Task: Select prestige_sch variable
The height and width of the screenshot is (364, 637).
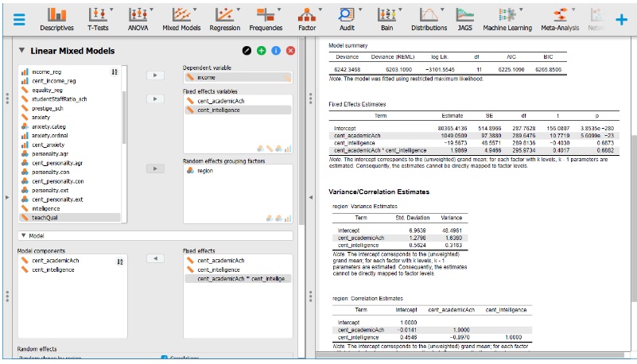Action: pyautogui.click(x=70, y=108)
